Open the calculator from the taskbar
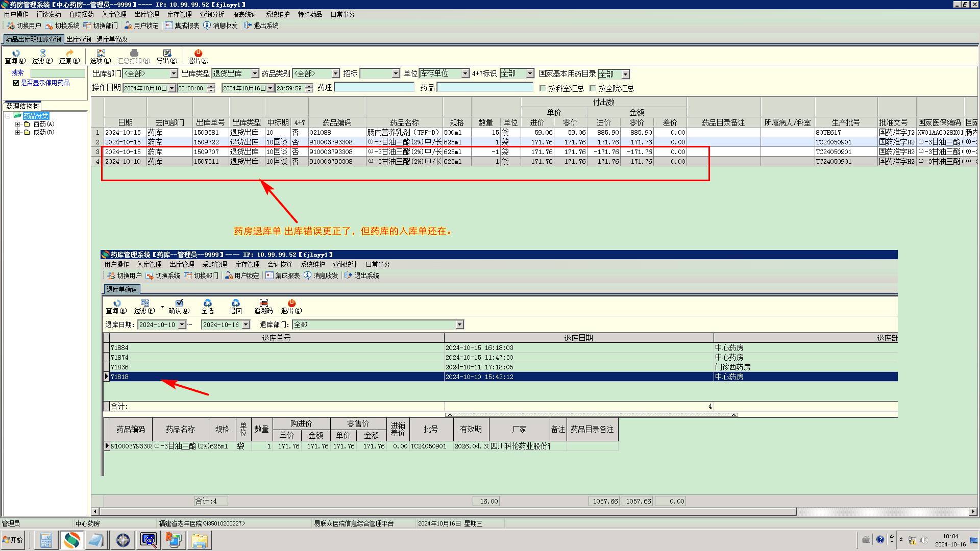The width and height of the screenshot is (980, 551). [x=46, y=540]
